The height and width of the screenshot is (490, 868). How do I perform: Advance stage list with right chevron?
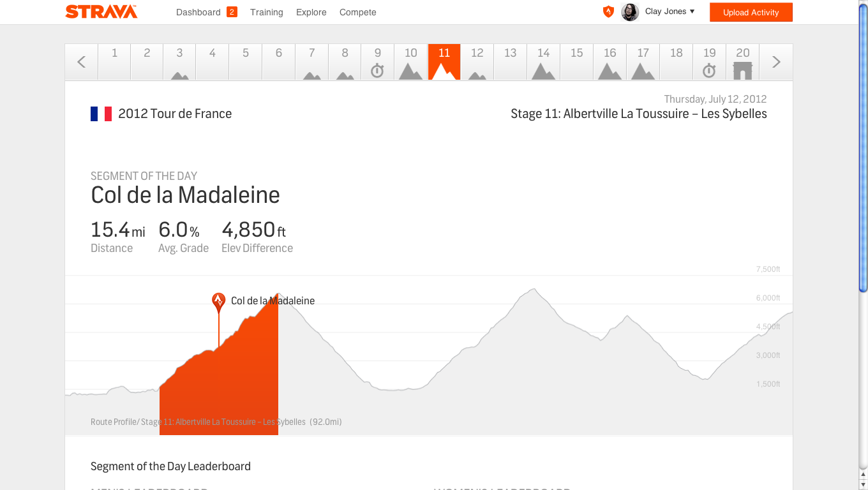point(776,62)
